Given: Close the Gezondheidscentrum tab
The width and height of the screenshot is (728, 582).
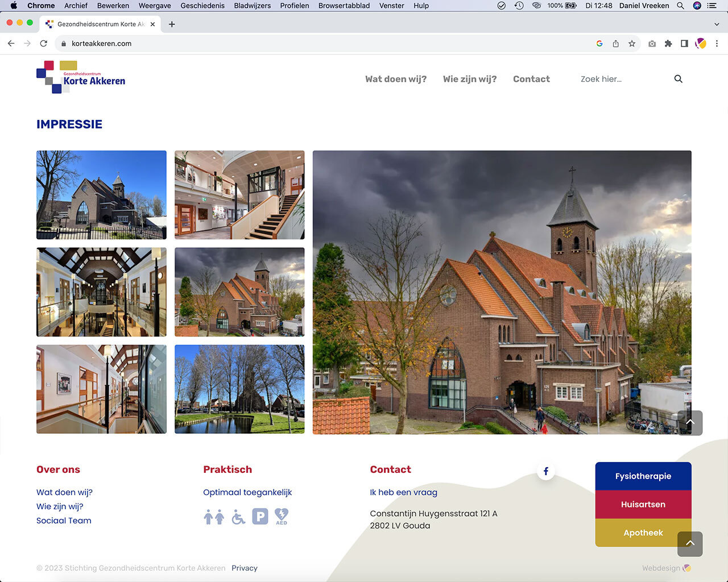Looking at the screenshot, I should coord(152,24).
